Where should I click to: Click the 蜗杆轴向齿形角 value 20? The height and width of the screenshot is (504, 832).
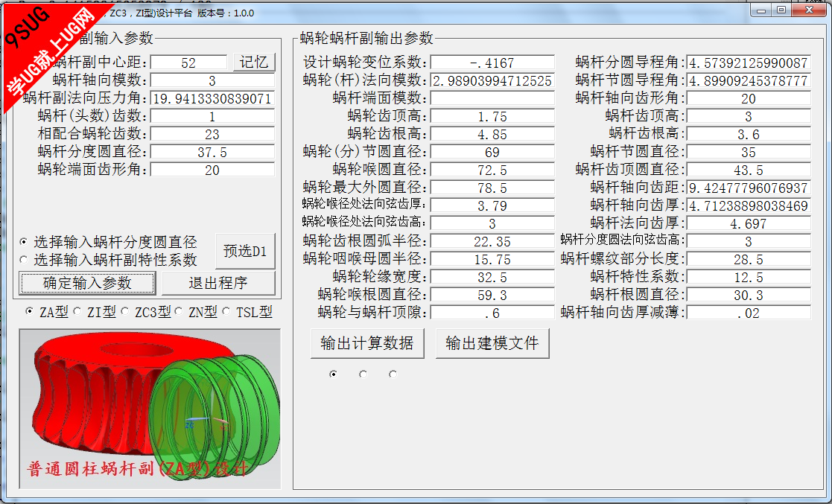coord(749,98)
